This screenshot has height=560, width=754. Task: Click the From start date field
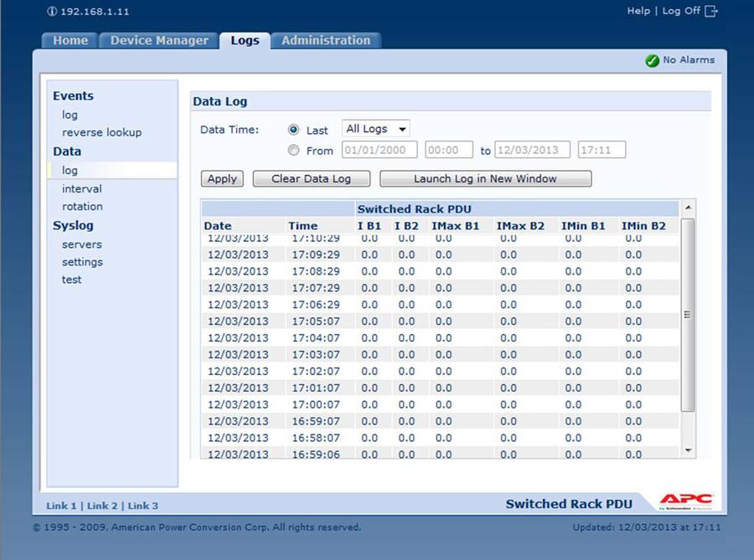[x=379, y=151]
